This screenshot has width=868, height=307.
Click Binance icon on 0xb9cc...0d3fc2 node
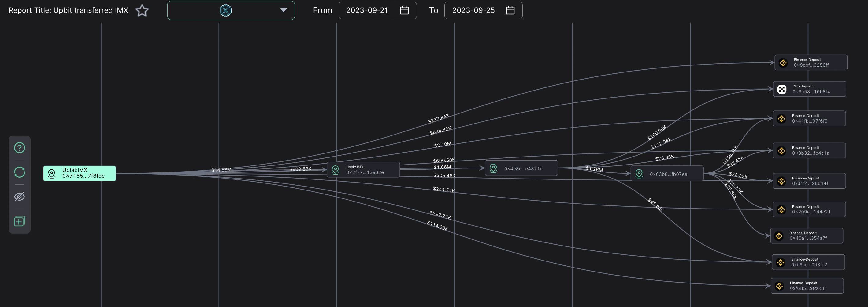(781, 263)
